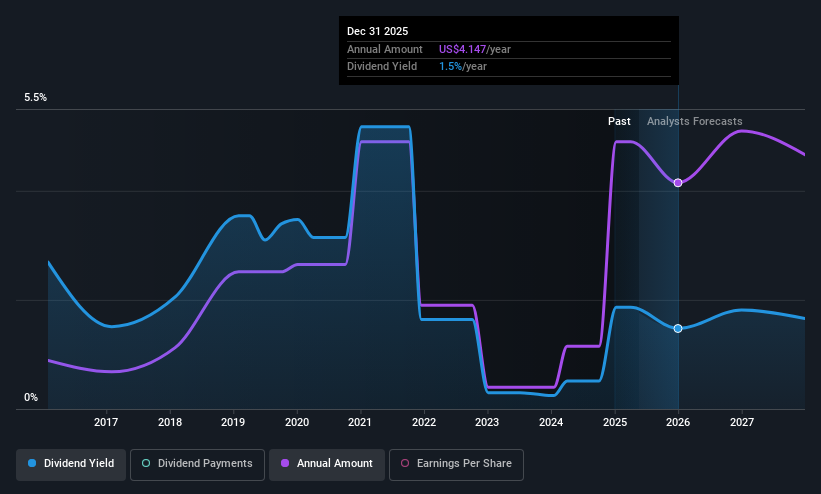821x494 pixels.
Task: Select the purple Annual Amount data point
Action: (678, 183)
